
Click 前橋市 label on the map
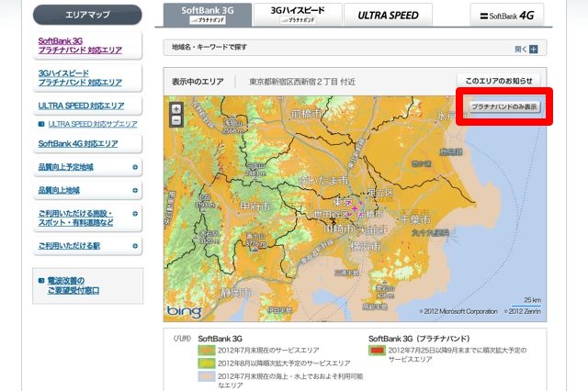306,114
